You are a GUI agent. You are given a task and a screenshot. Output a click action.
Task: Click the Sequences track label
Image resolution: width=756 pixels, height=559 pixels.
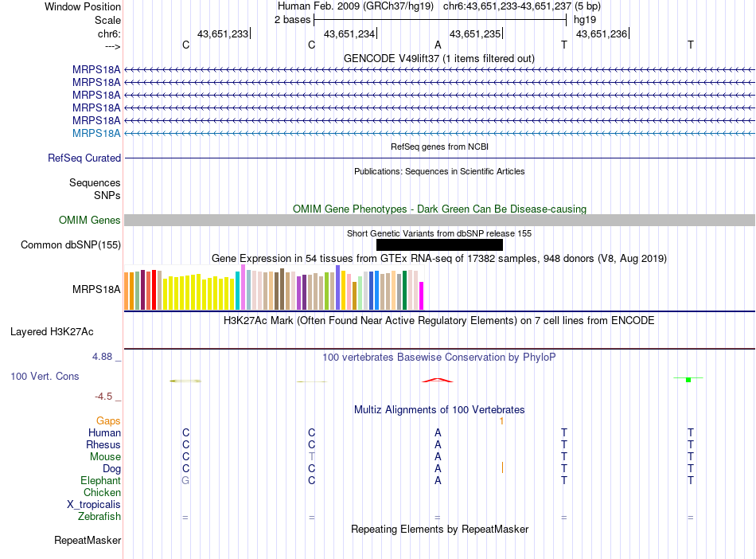pos(95,183)
